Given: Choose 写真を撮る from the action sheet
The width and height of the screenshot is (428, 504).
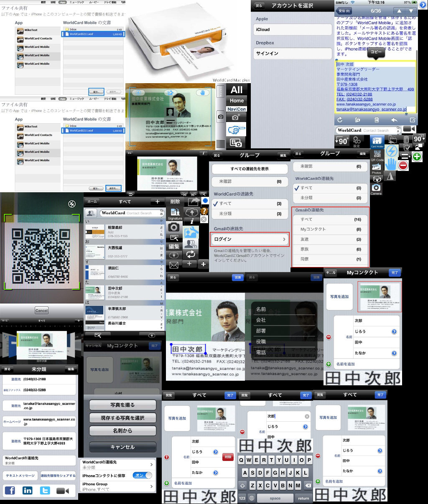Looking at the screenshot, I should (122, 405).
